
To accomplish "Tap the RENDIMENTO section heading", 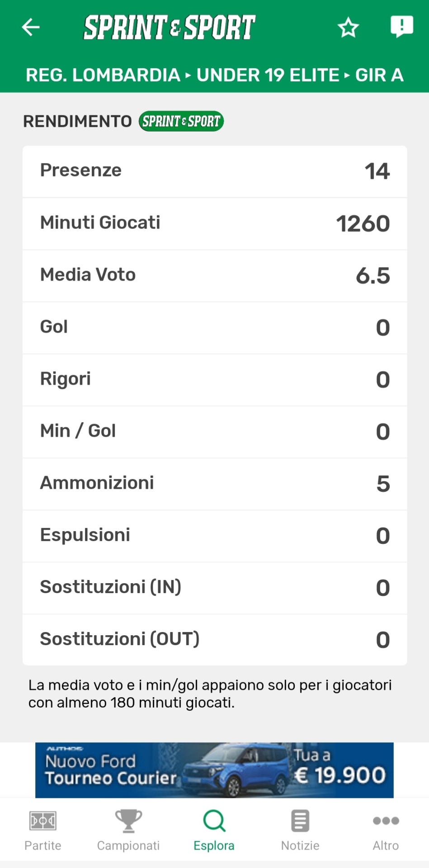I will pos(77,121).
